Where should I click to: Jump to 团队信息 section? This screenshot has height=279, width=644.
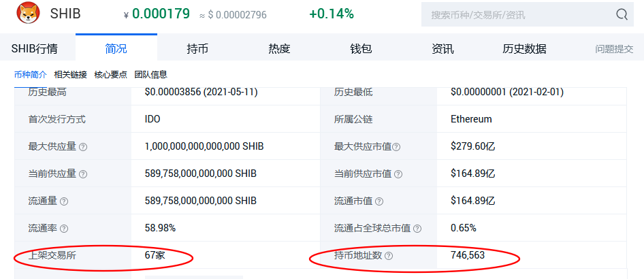pyautogui.click(x=150, y=75)
